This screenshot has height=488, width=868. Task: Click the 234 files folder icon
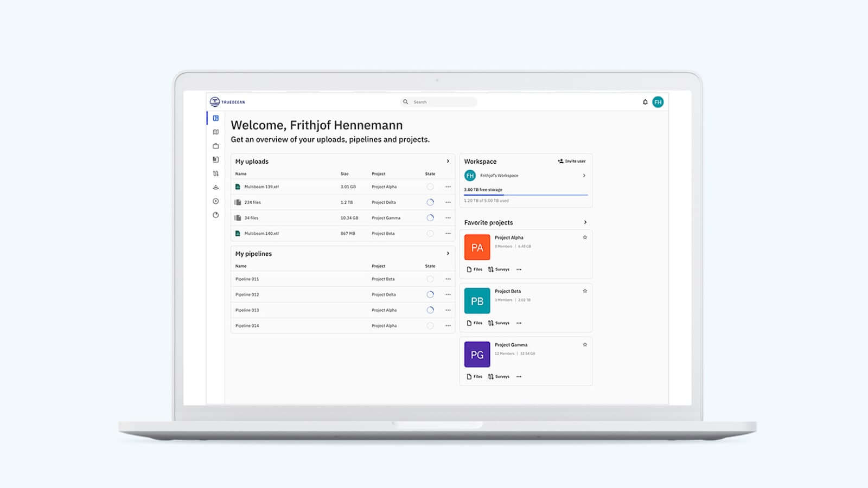238,202
